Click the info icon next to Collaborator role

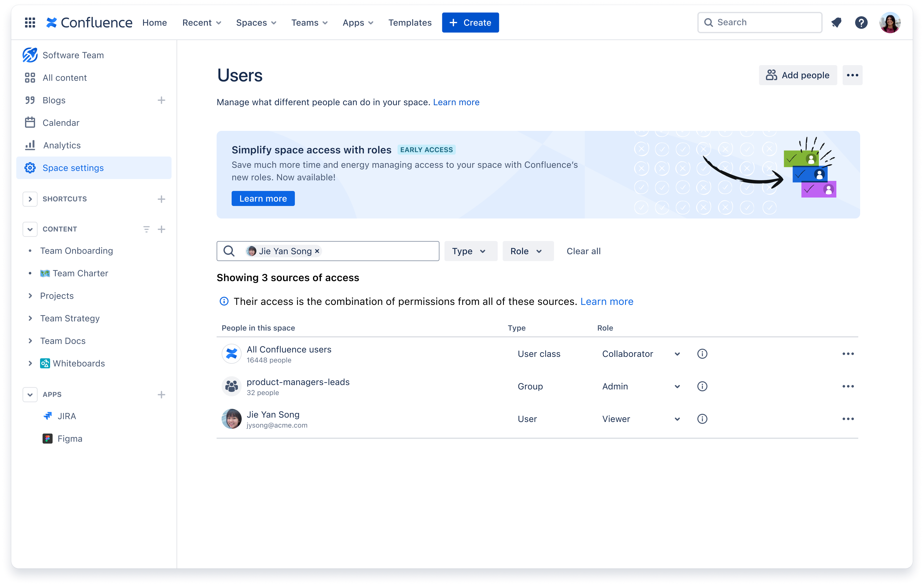tap(702, 353)
